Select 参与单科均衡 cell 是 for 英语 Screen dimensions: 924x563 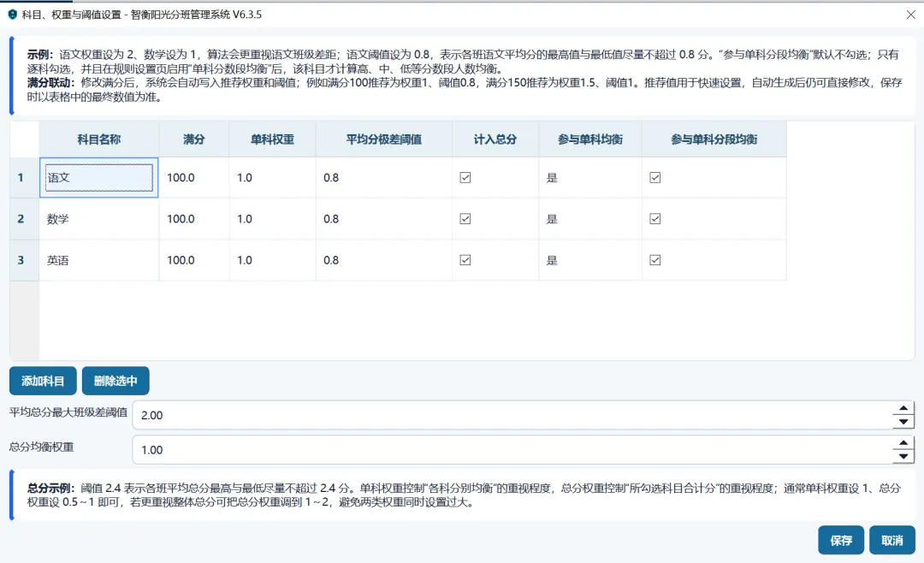coord(589,260)
